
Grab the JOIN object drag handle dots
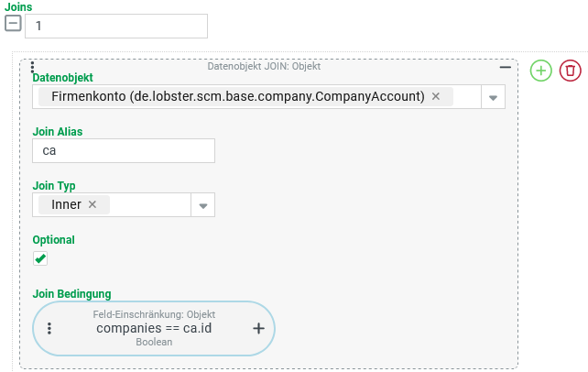(33, 67)
